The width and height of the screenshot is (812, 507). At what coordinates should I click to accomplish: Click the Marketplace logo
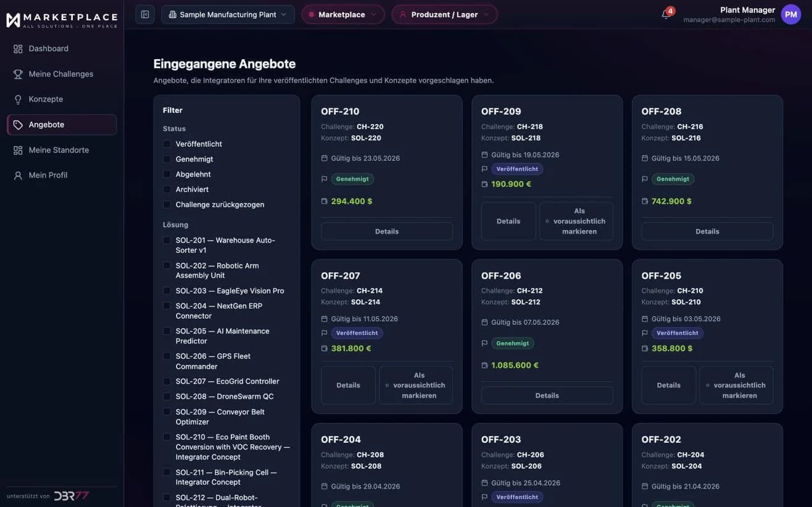(62, 20)
